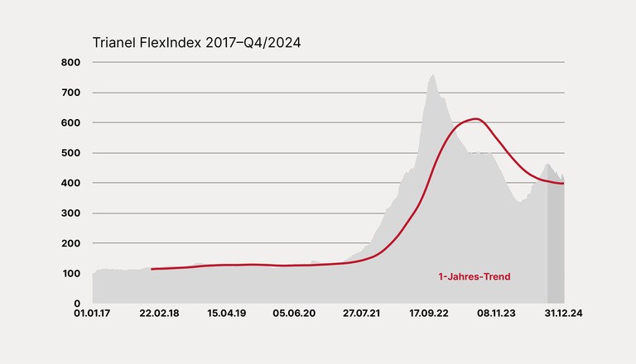Click the y-axis label '200'
This screenshot has height=364, width=636.
tap(70, 243)
